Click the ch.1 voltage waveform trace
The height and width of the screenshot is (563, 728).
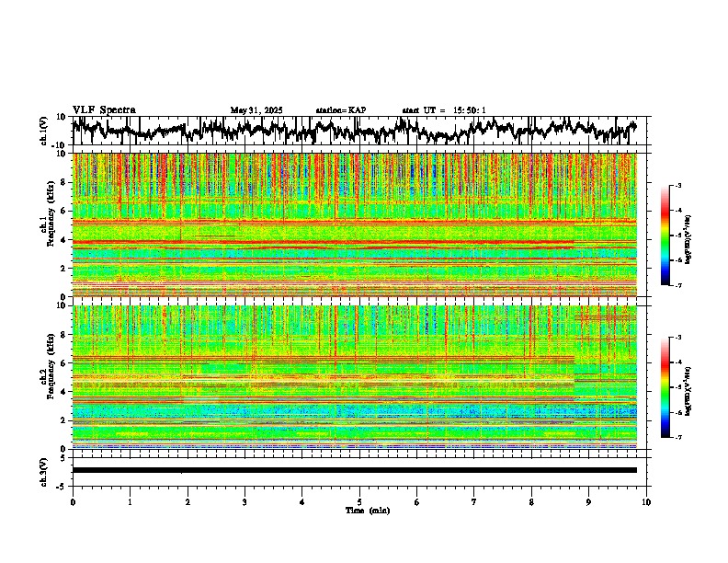coord(354,131)
